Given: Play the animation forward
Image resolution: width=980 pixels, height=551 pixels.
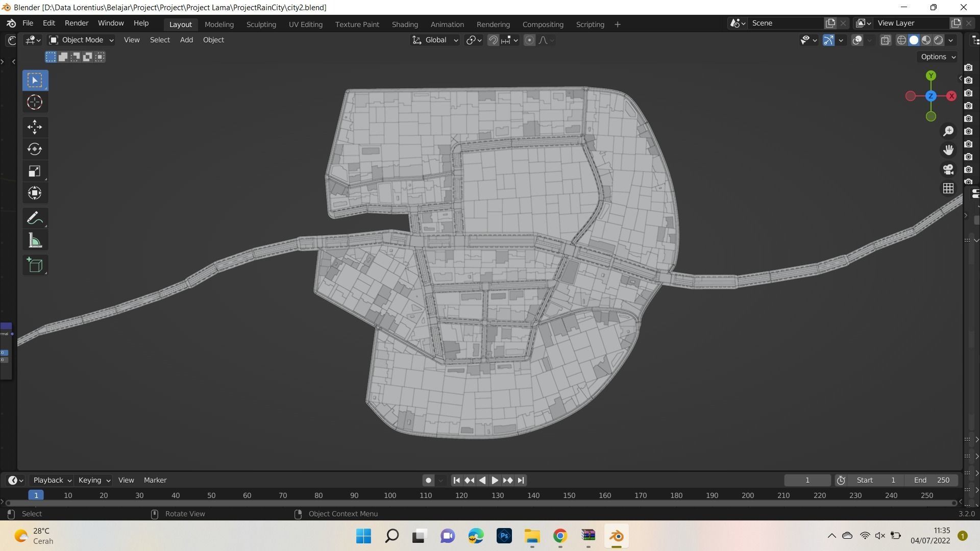Looking at the screenshot, I should click(495, 480).
